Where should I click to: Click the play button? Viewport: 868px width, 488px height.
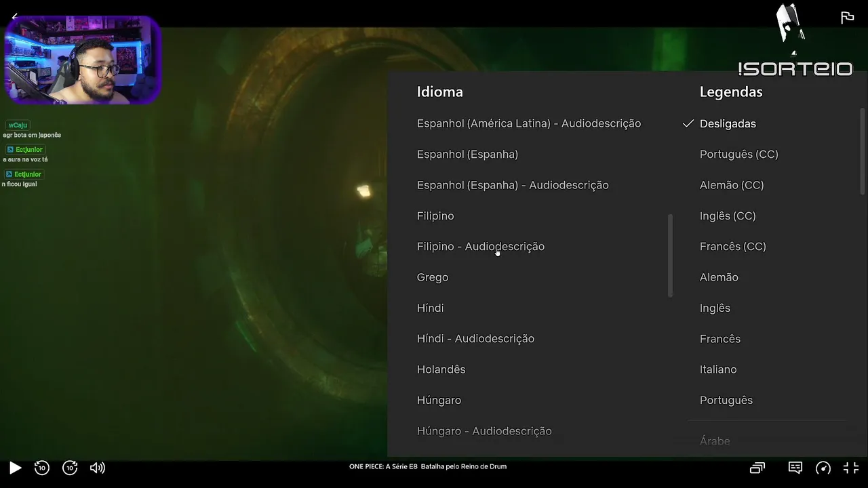[x=15, y=468]
